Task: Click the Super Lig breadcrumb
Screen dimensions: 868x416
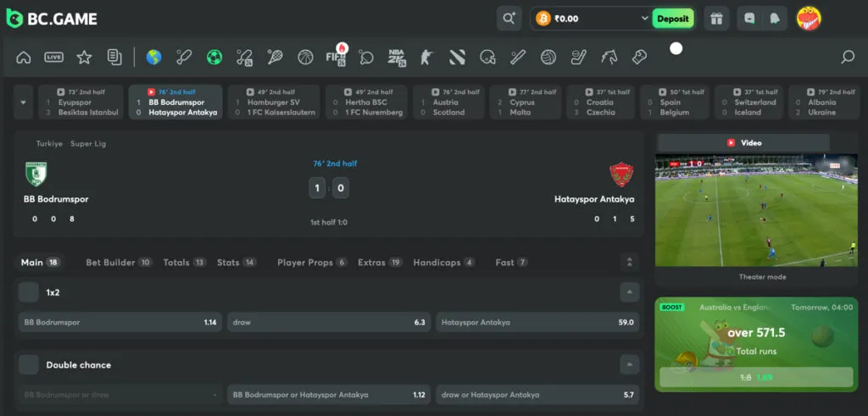Action: [88, 144]
